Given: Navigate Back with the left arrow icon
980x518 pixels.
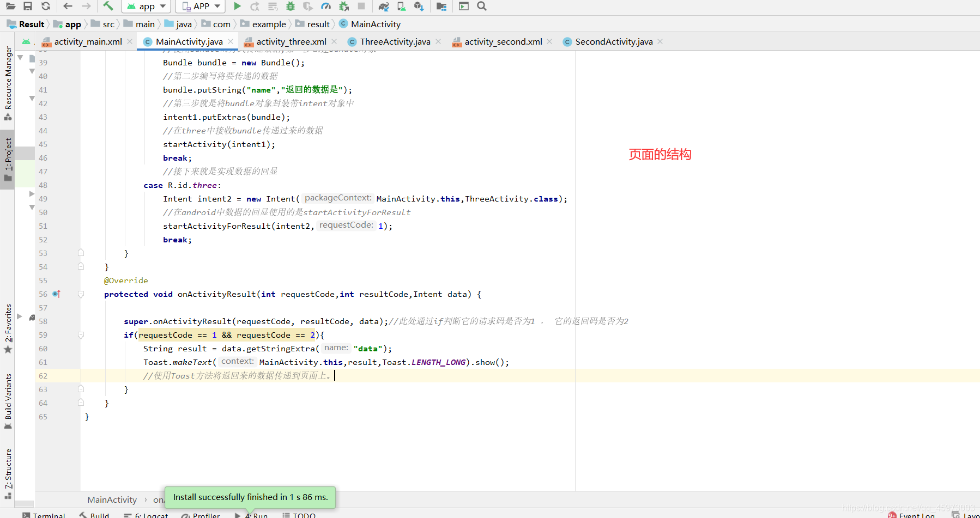Looking at the screenshot, I should [68, 6].
